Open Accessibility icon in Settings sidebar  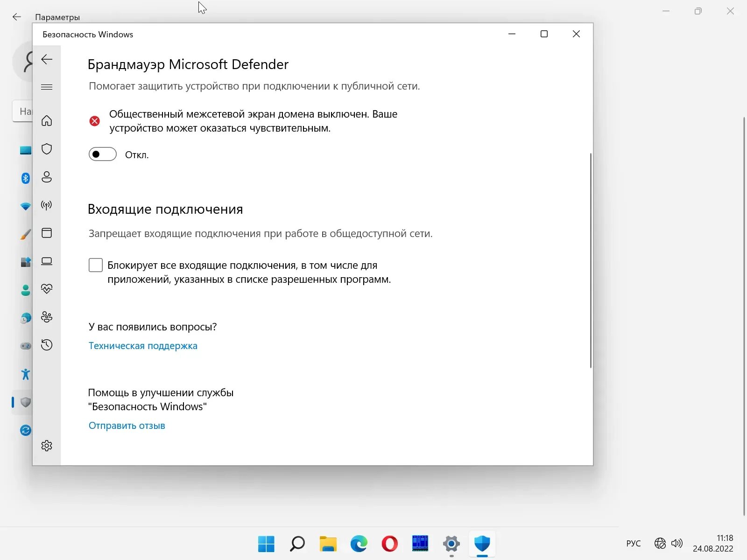[25, 374]
